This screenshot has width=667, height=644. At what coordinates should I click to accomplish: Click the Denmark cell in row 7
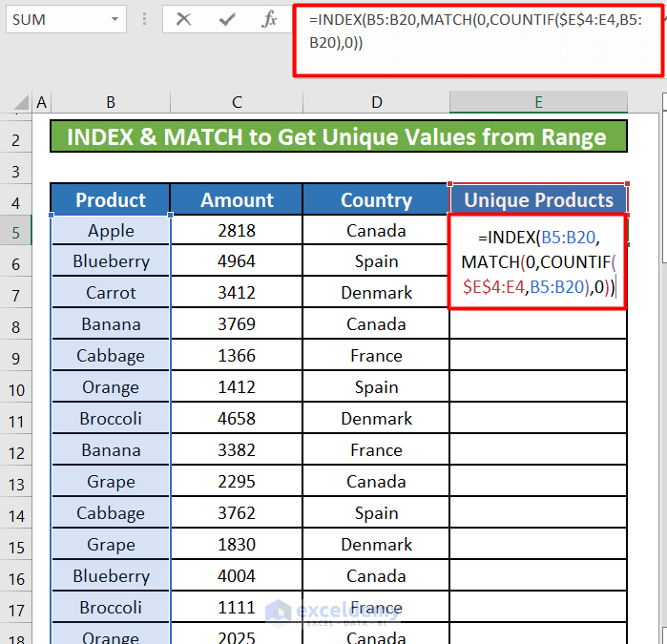click(376, 293)
